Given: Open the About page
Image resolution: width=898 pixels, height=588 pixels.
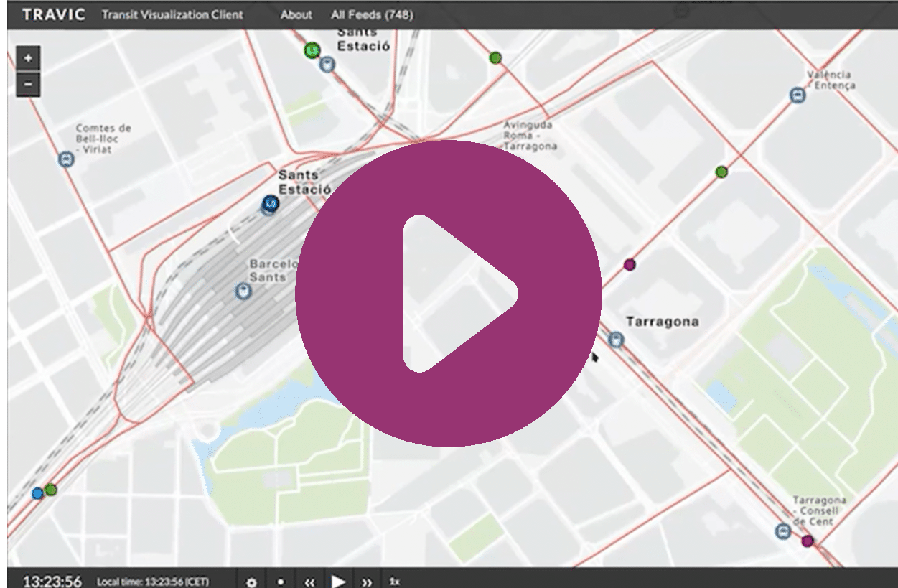Looking at the screenshot, I should [x=296, y=14].
